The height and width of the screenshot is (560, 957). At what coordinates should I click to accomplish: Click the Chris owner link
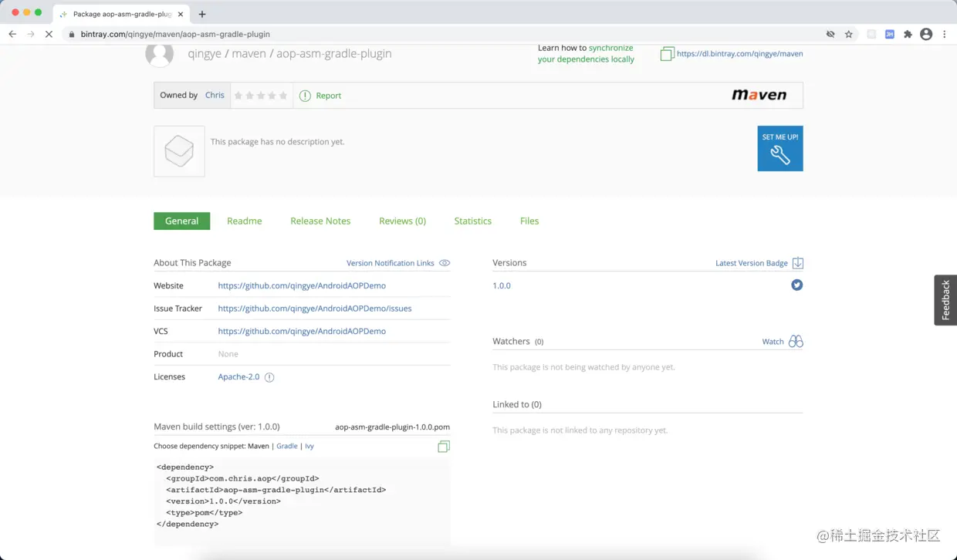click(x=215, y=95)
